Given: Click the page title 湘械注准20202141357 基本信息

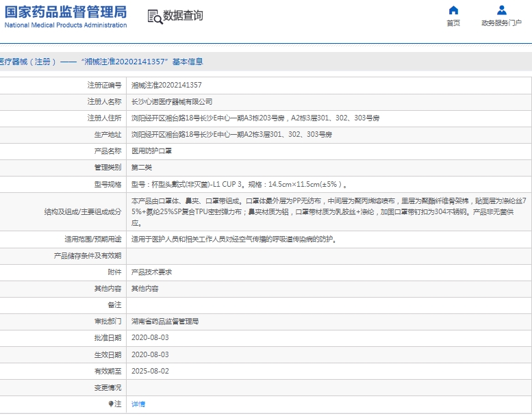Looking at the screenshot, I should [x=142, y=62].
